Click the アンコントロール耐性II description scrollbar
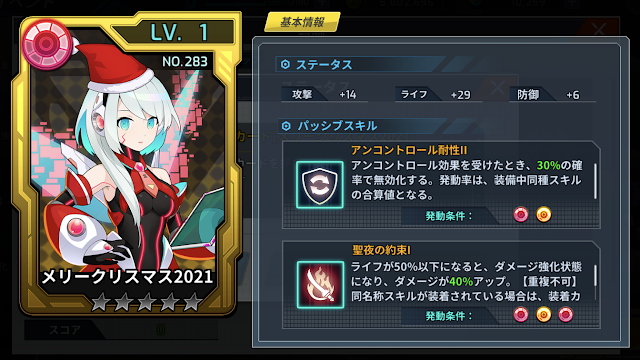 [x=595, y=181]
